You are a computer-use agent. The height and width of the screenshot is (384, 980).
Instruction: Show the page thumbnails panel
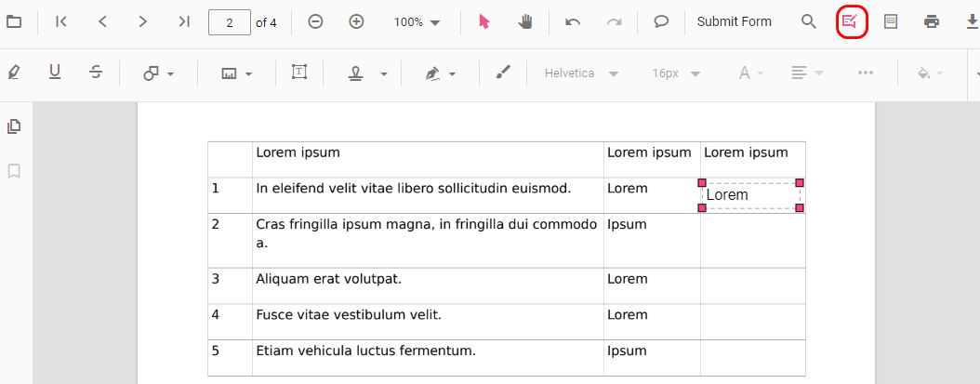14,126
